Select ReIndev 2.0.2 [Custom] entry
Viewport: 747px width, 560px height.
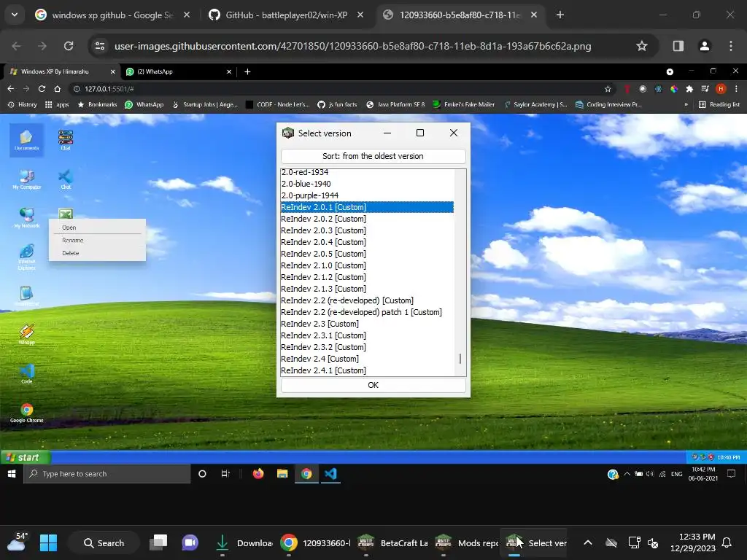coord(367,219)
